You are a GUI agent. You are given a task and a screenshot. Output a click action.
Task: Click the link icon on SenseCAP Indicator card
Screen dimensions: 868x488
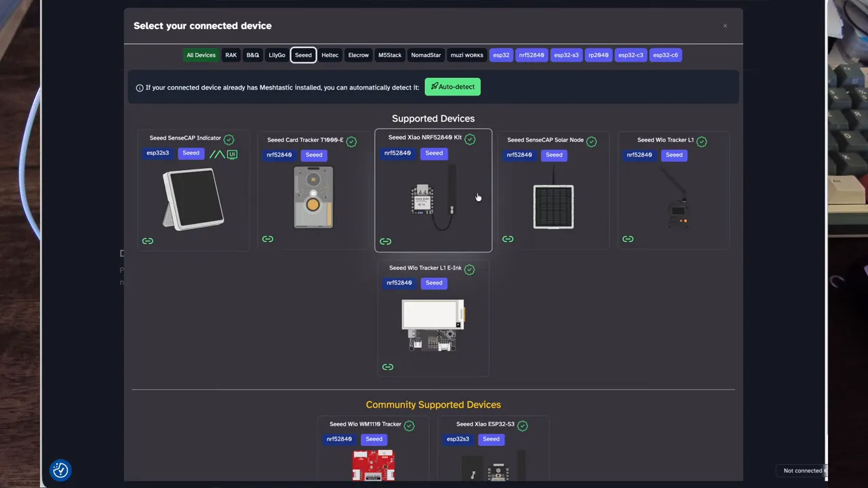pyautogui.click(x=148, y=241)
